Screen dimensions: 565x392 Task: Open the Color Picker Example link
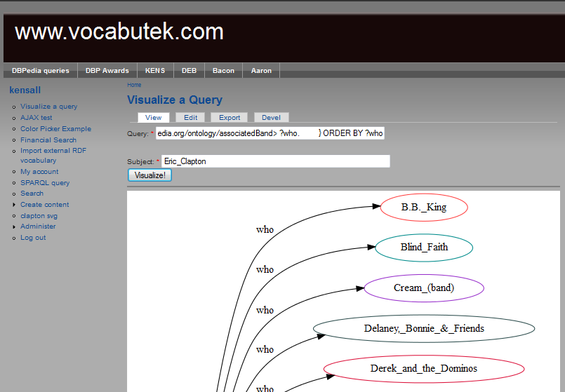[55, 129]
